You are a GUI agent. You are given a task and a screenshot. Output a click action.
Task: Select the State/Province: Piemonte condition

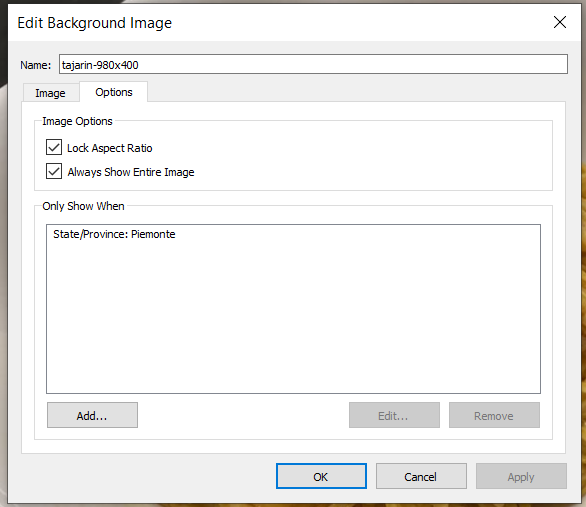(x=114, y=234)
